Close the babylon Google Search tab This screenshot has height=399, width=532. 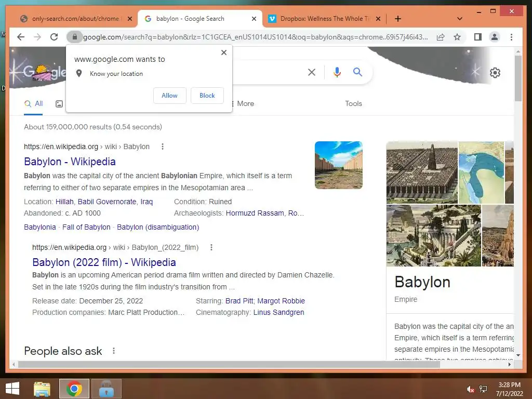(254, 19)
